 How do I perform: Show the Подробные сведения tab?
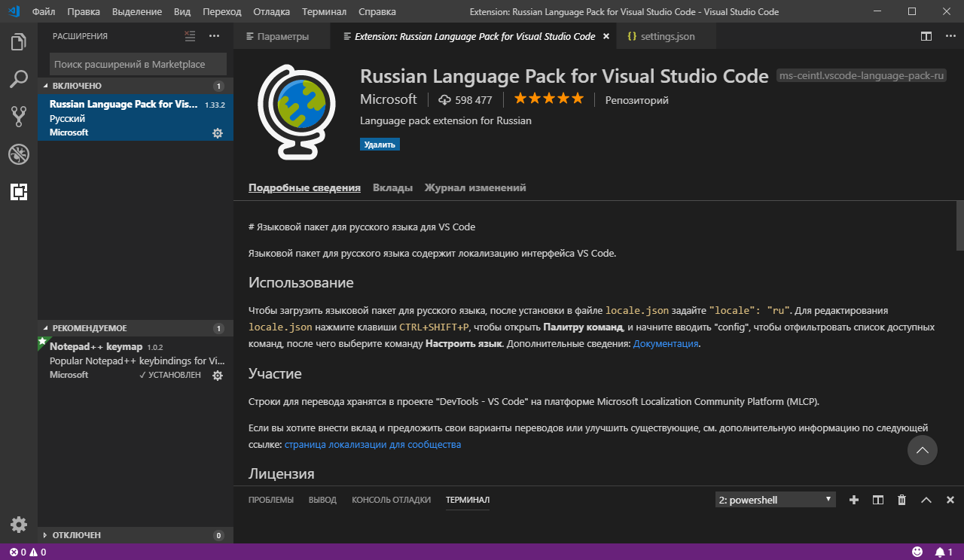[x=304, y=188]
